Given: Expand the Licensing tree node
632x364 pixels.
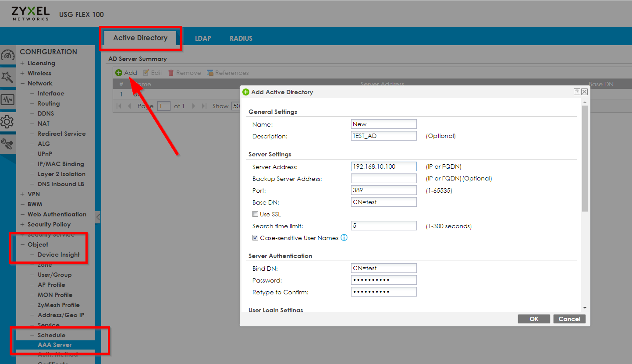Looking at the screenshot, I should point(22,63).
